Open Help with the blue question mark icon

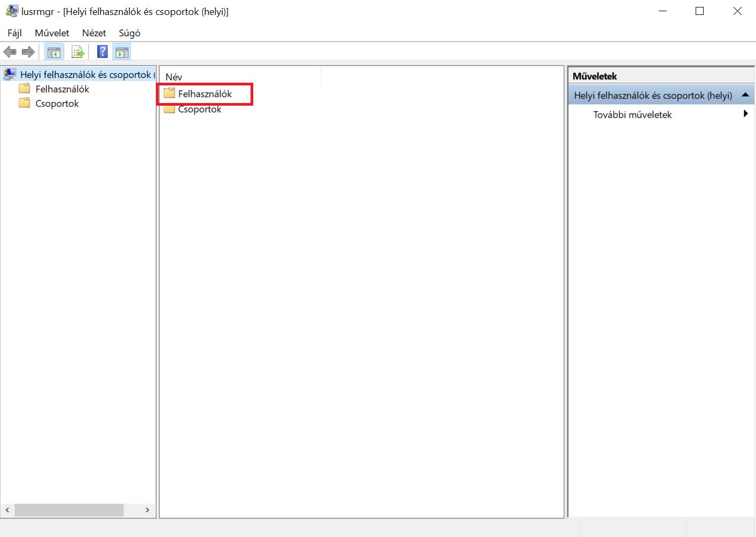click(x=102, y=52)
